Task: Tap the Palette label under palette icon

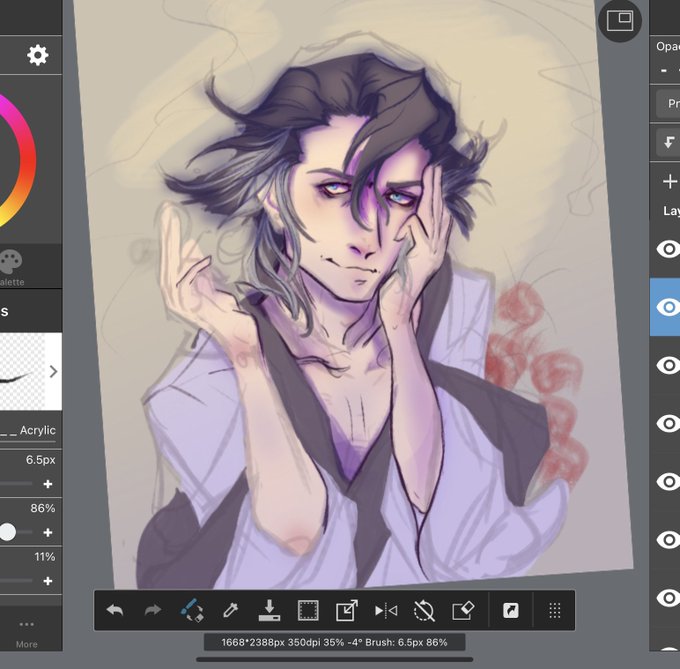Action: [x=12, y=282]
